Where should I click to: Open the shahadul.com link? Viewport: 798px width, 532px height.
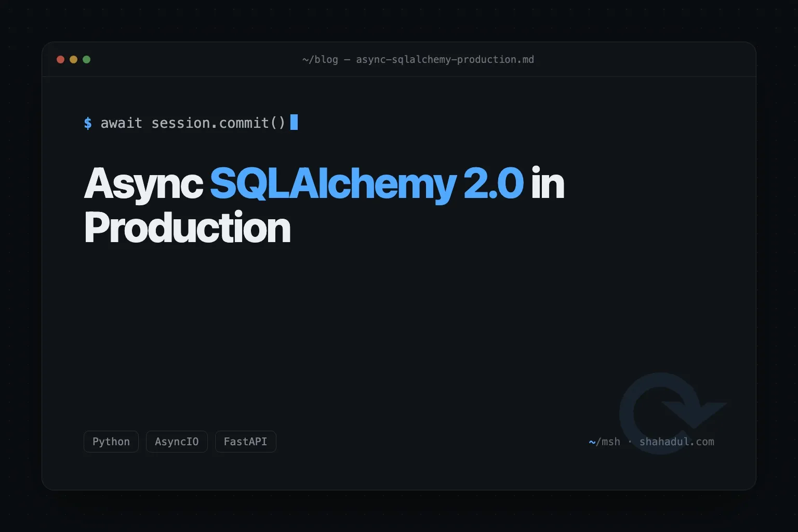(x=676, y=442)
